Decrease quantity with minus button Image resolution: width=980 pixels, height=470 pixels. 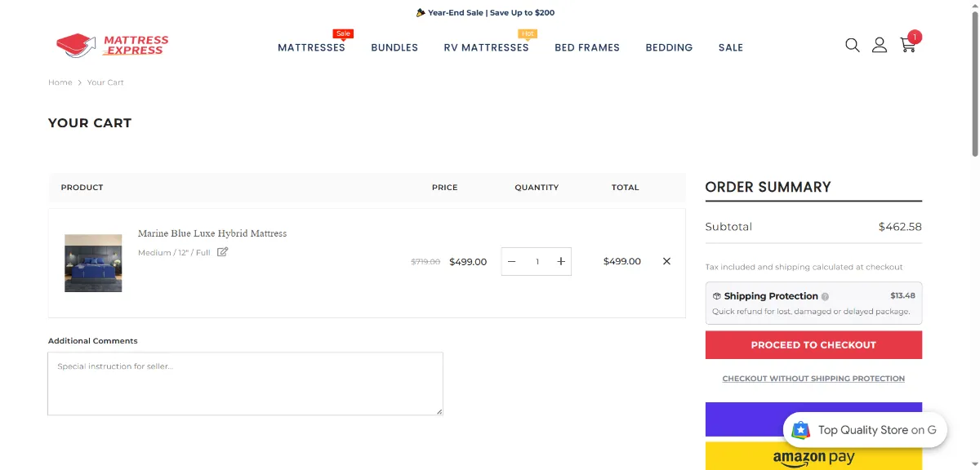tap(512, 261)
